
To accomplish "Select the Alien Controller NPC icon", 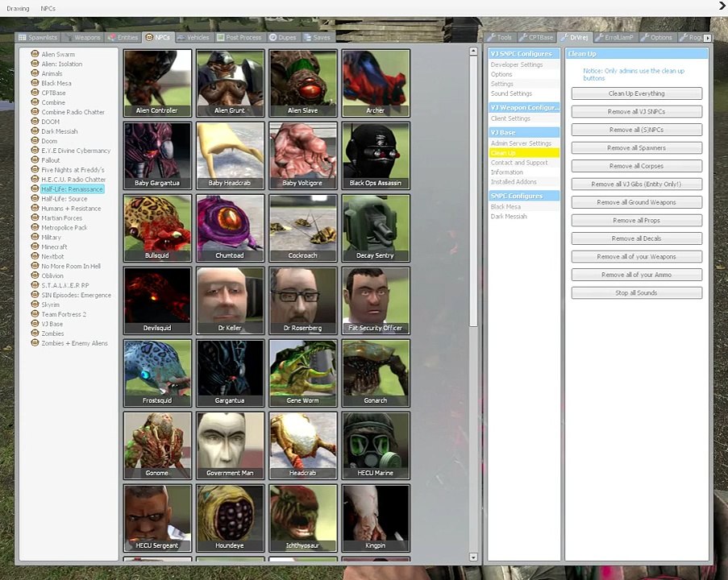I will pos(157,82).
